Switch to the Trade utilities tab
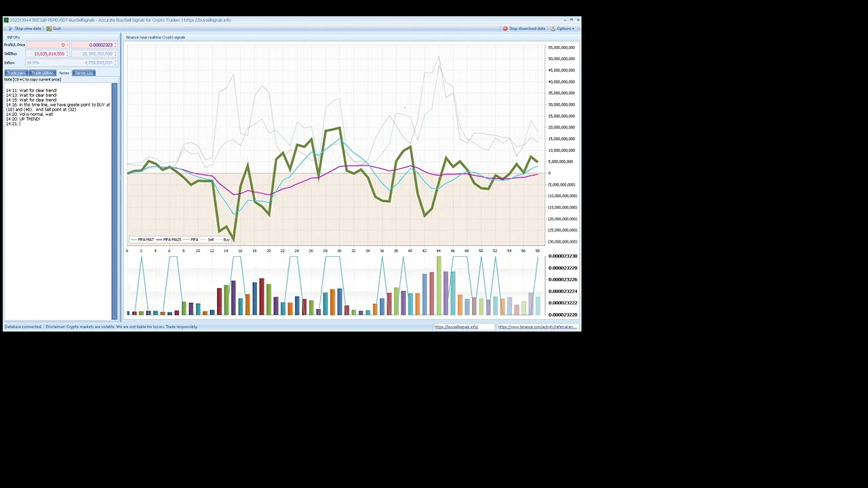Image resolution: width=868 pixels, height=488 pixels. tap(42, 73)
